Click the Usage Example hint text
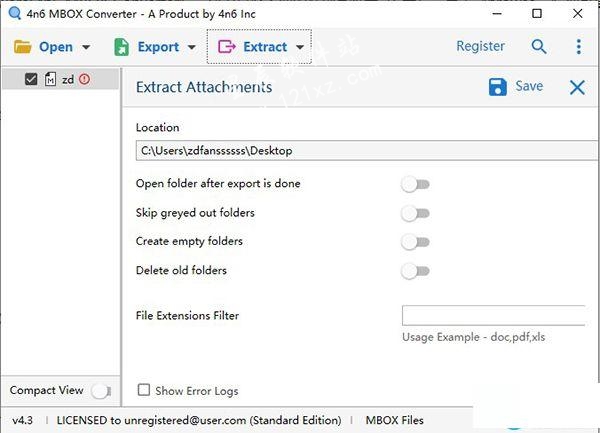 point(473,337)
